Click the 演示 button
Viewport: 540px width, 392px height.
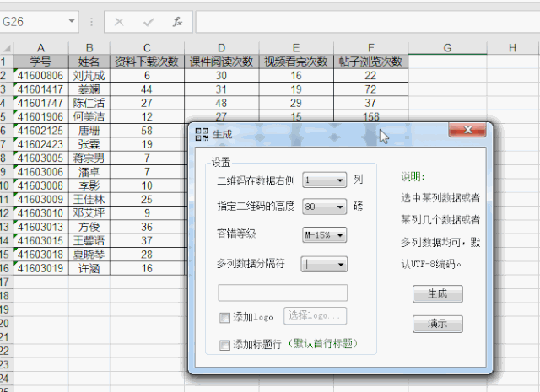[438, 324]
